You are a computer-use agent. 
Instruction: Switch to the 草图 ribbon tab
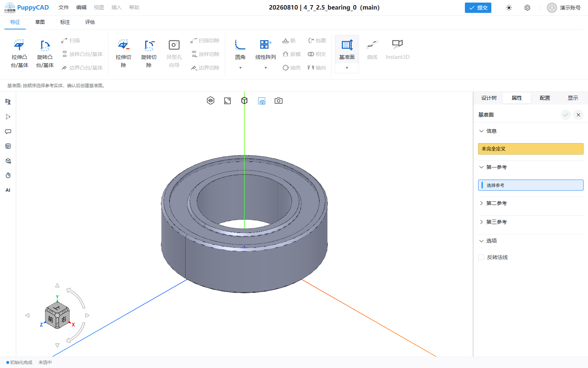(40, 22)
